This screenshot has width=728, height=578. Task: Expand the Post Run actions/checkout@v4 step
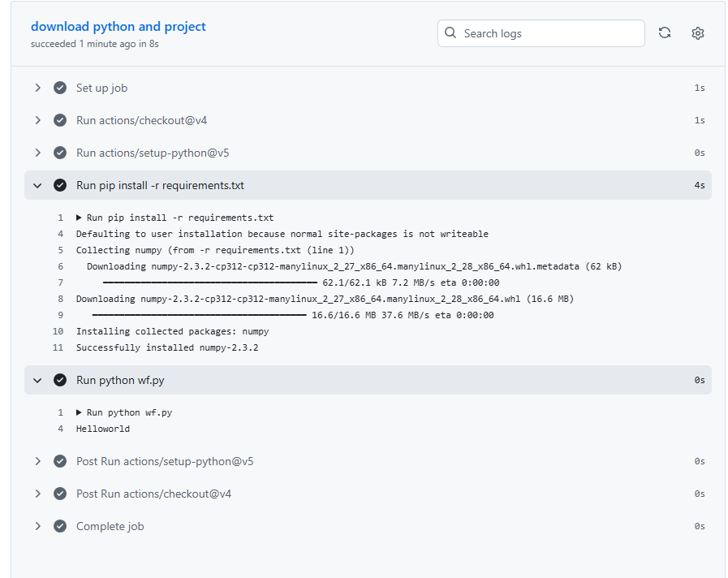tap(37, 494)
